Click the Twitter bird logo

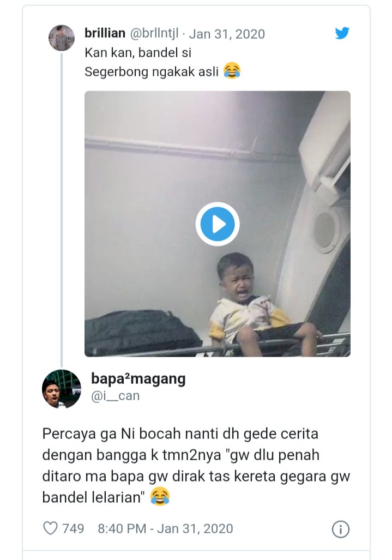[x=342, y=33]
